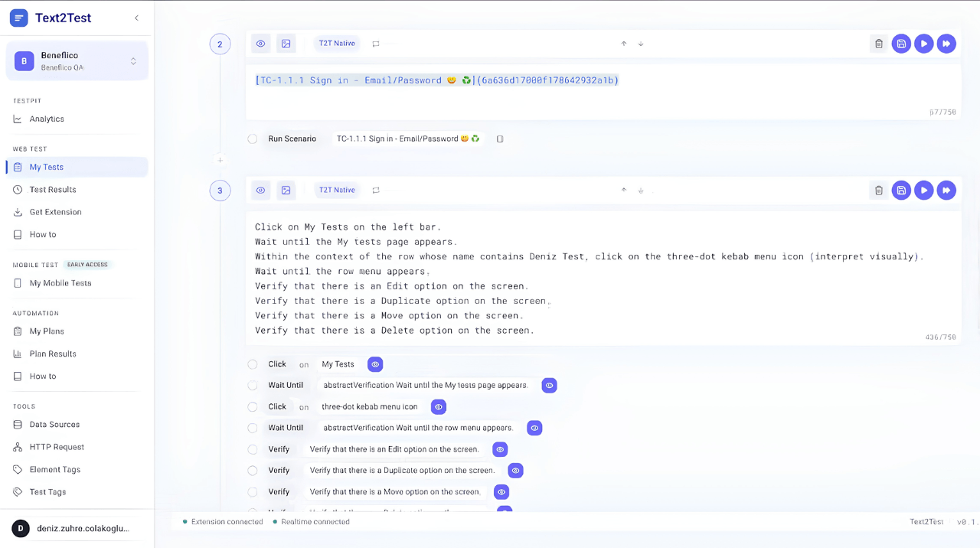This screenshot has height=551, width=980.
Task: Select radio for Wait Until My tests page
Action: 252,386
